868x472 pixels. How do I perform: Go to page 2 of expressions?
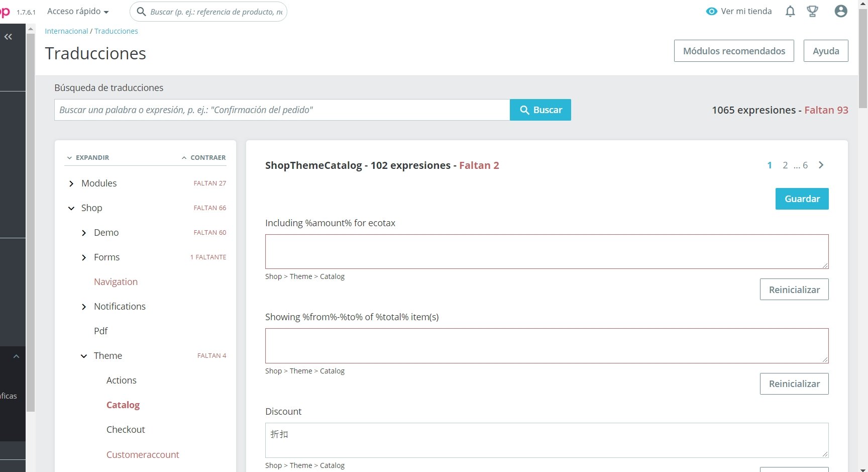pyautogui.click(x=785, y=165)
